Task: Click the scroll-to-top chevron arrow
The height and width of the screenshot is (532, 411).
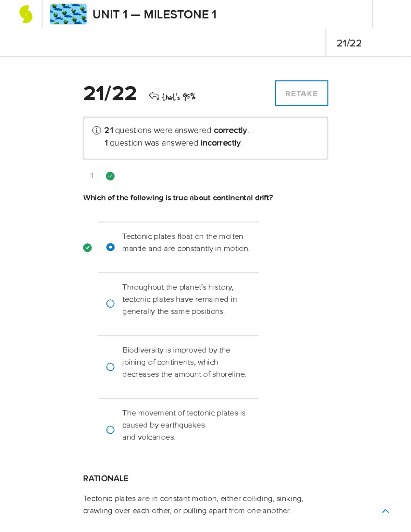Action: (x=385, y=511)
